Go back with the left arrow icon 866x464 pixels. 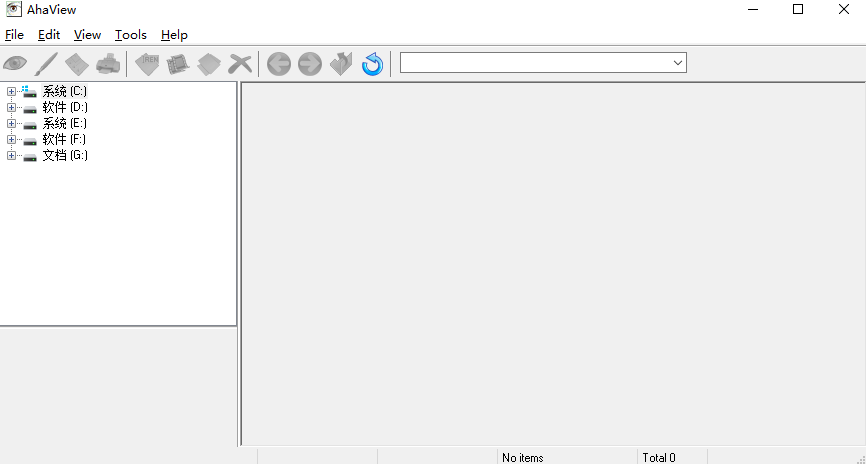point(279,64)
